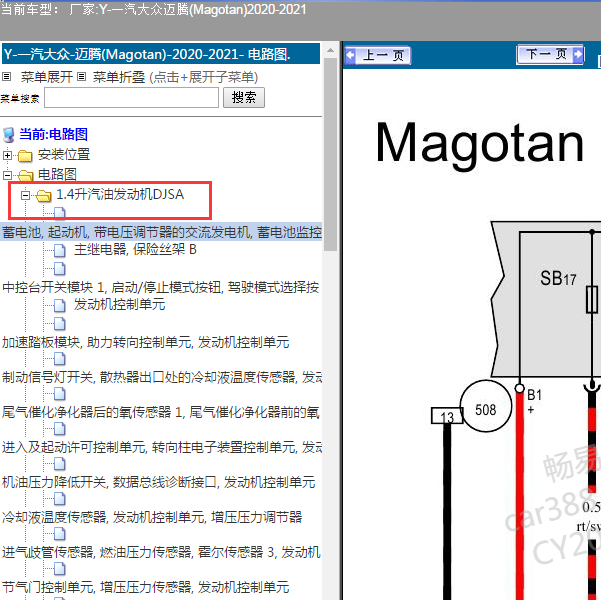This screenshot has height=600, width=601.
Task: Expand the 安装位置 folder node
Action: (7, 155)
